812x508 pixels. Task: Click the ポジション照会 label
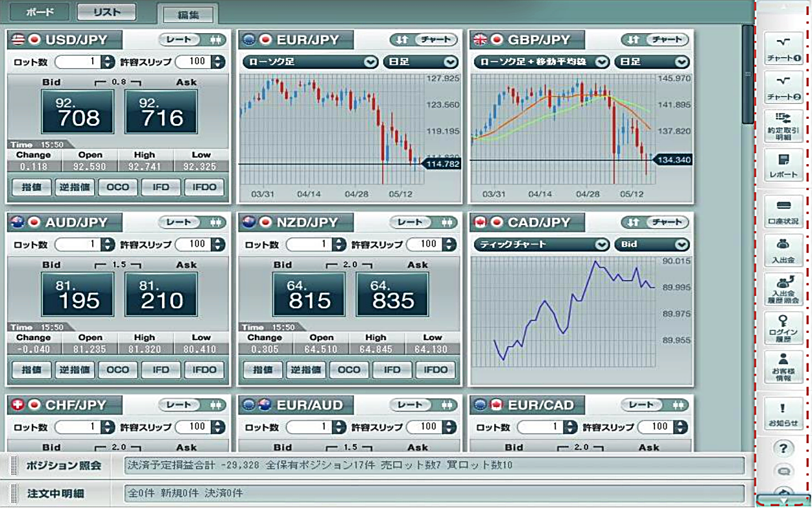pyautogui.click(x=64, y=466)
